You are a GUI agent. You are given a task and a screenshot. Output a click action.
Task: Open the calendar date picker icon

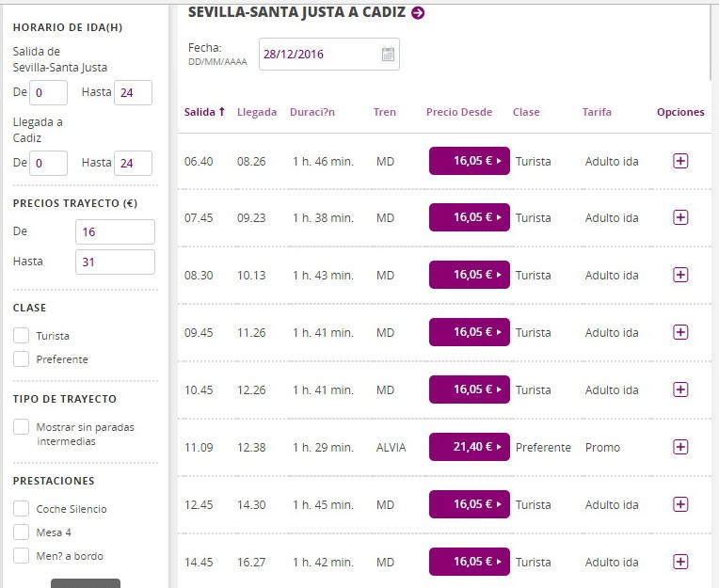388,55
